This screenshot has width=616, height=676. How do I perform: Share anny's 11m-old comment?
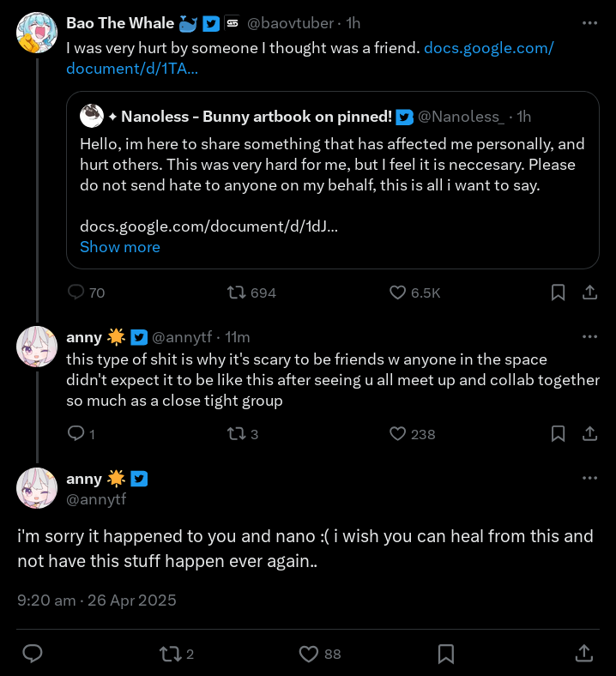[589, 434]
